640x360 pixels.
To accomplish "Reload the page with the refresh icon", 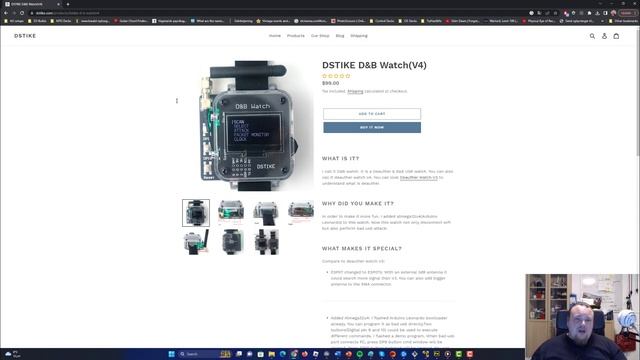I will click(x=22, y=13).
